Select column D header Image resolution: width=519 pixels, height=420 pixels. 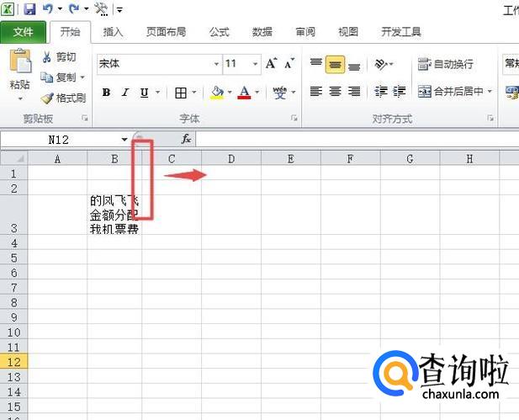click(231, 159)
